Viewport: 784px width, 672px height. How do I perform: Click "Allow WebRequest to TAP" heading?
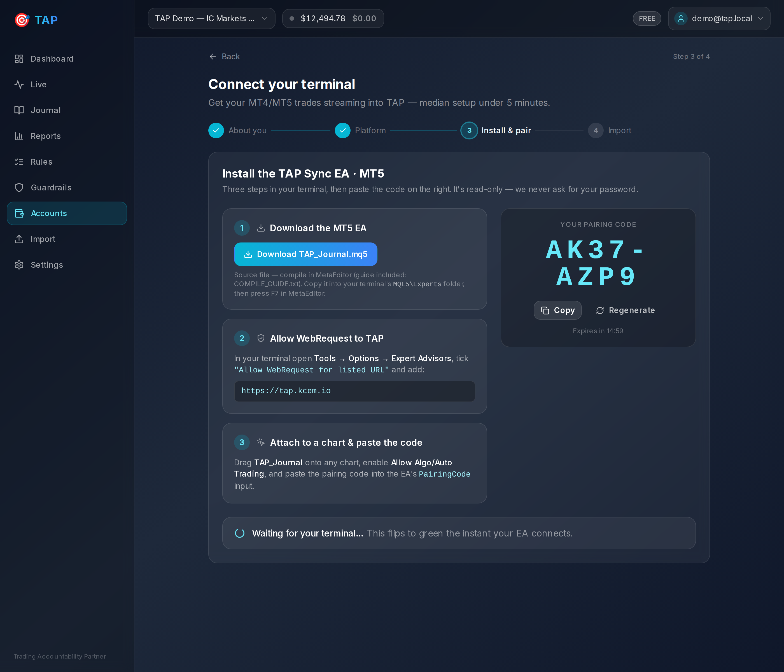tap(326, 338)
